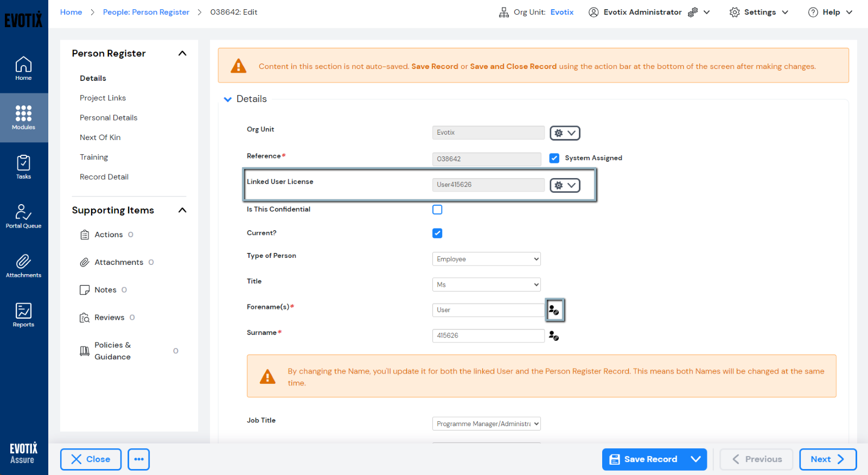Select Record Detail in side menu
Screen dimensions: 868x475
point(104,177)
